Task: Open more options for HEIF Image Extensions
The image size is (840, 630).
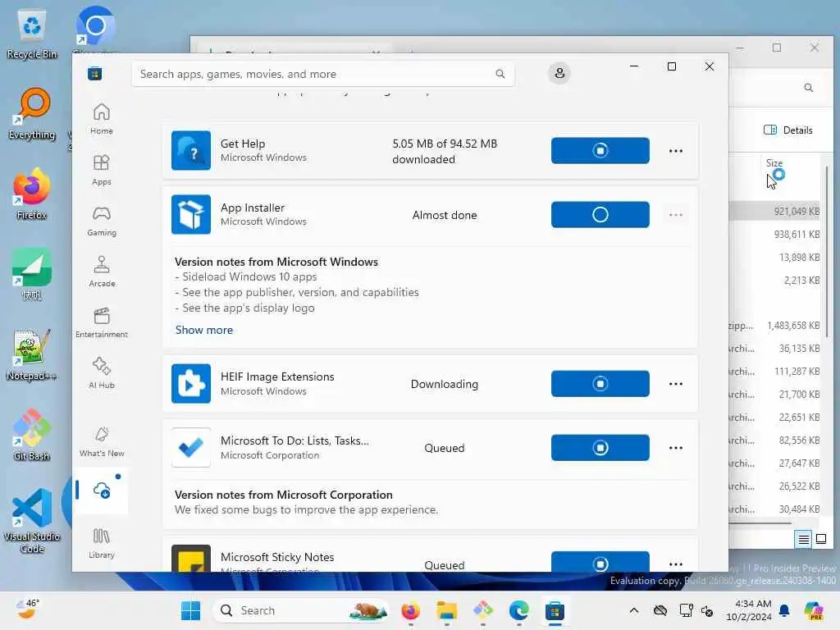Action: coord(676,384)
